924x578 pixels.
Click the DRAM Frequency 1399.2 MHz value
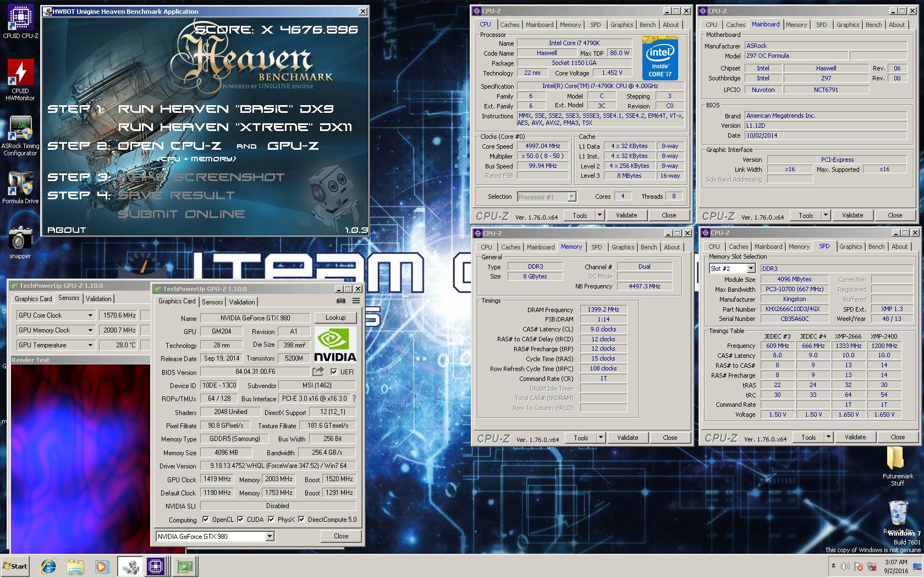pos(603,309)
